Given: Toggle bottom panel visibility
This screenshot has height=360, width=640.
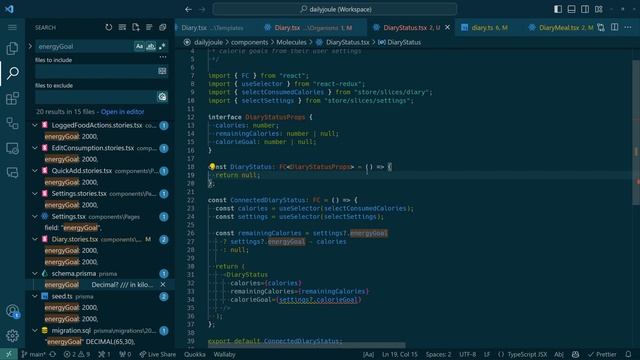Looking at the screenshot, I should [571, 9].
